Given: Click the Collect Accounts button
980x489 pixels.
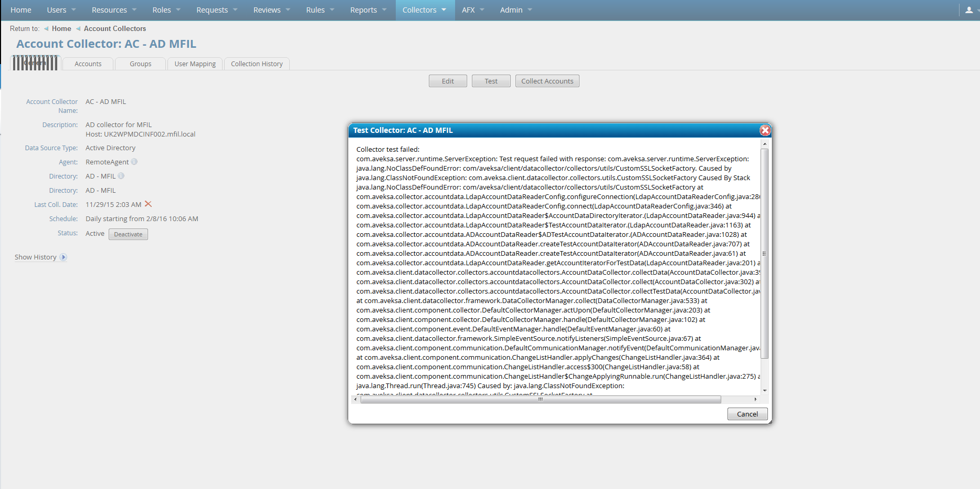Looking at the screenshot, I should [x=547, y=81].
